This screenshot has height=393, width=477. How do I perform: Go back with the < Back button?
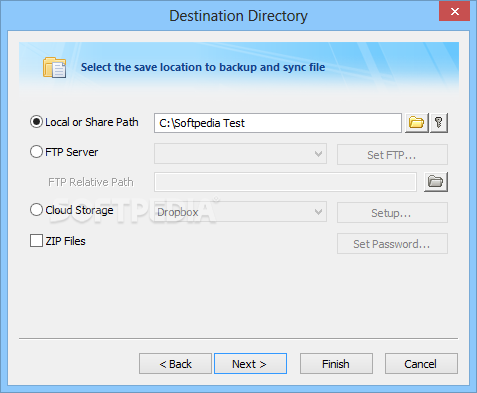pos(175,364)
